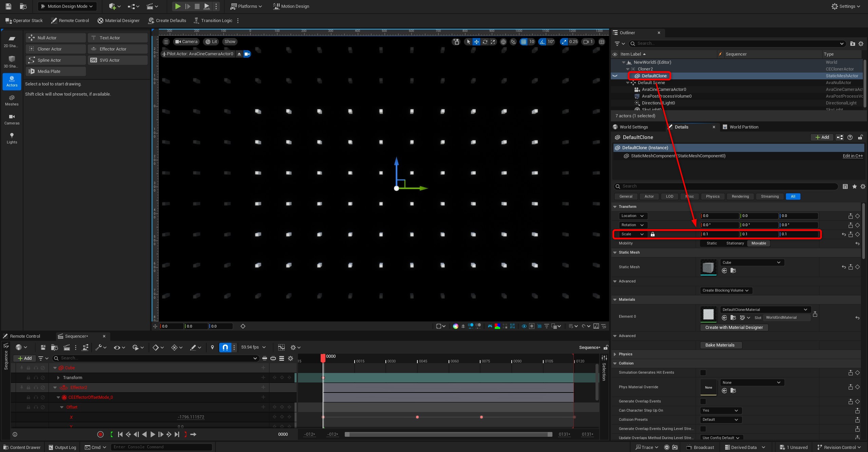
Task: Start Play in Editor
Action: tap(177, 6)
